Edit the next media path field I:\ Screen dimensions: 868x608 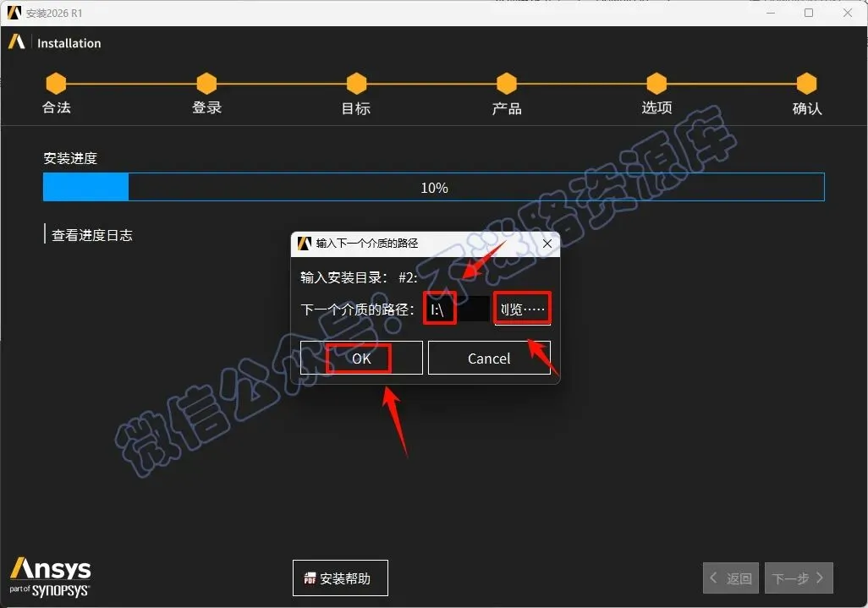coord(457,309)
